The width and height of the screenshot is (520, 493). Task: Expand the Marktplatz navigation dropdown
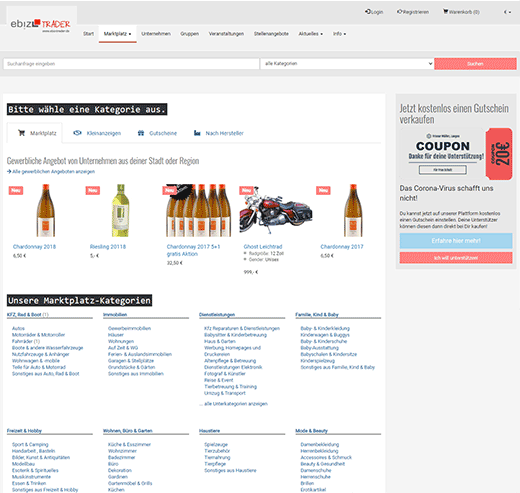[117, 34]
